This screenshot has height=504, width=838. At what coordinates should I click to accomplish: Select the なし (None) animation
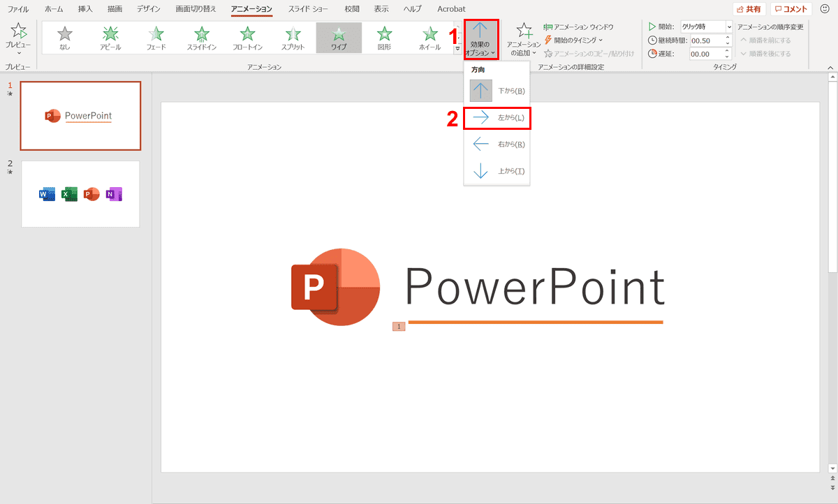[65, 38]
